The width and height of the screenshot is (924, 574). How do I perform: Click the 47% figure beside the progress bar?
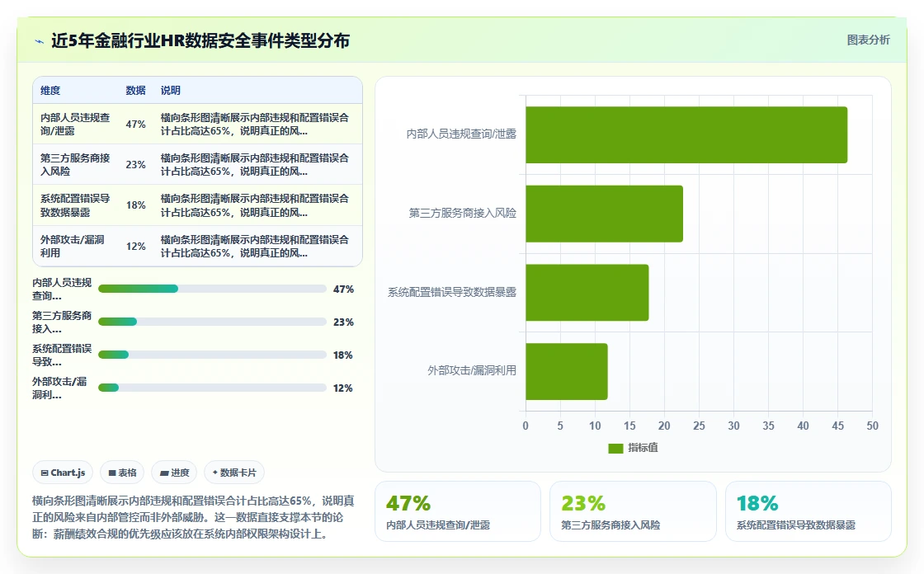pos(343,289)
